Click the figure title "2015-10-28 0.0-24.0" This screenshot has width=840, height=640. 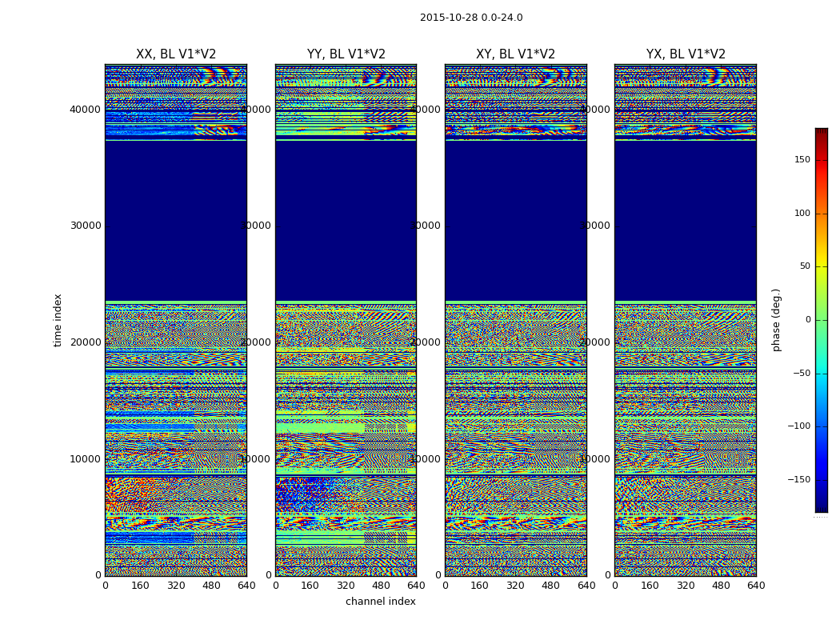[471, 18]
